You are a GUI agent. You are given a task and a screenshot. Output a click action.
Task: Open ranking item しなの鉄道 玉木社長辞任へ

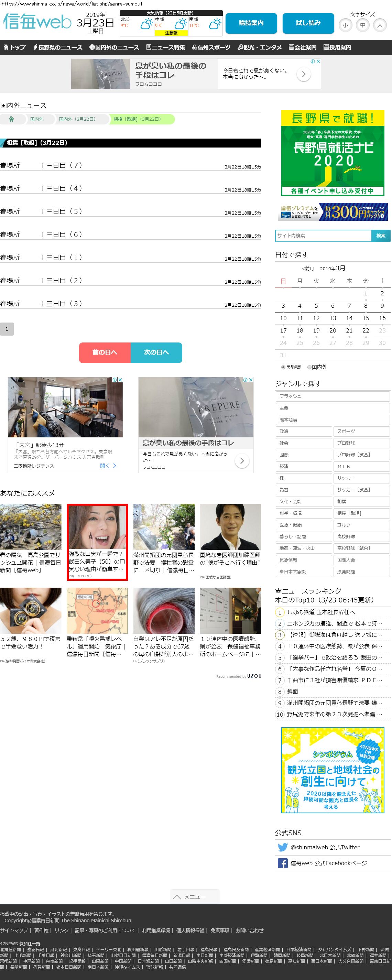[321, 612]
